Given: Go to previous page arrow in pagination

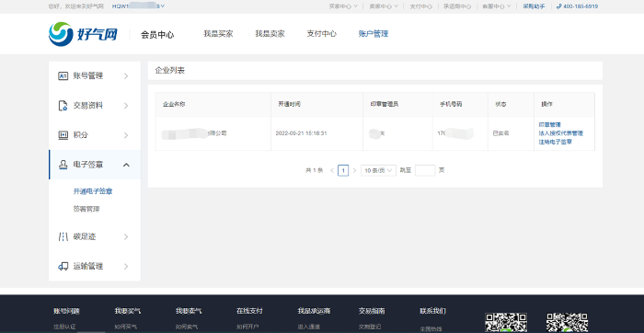Looking at the screenshot, I should (332, 170).
